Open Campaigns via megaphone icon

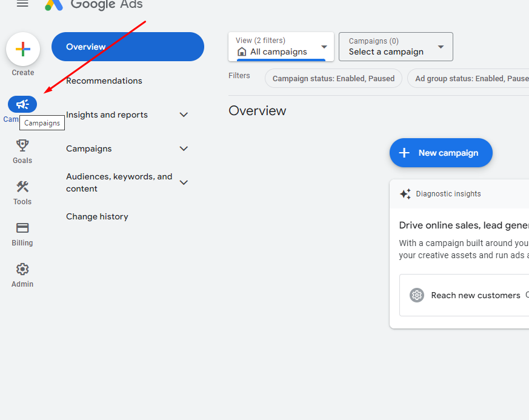22,104
